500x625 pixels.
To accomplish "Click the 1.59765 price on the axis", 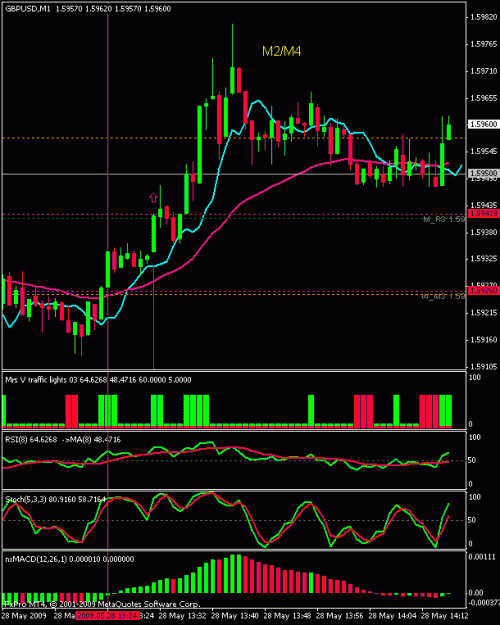I will pos(484,44).
